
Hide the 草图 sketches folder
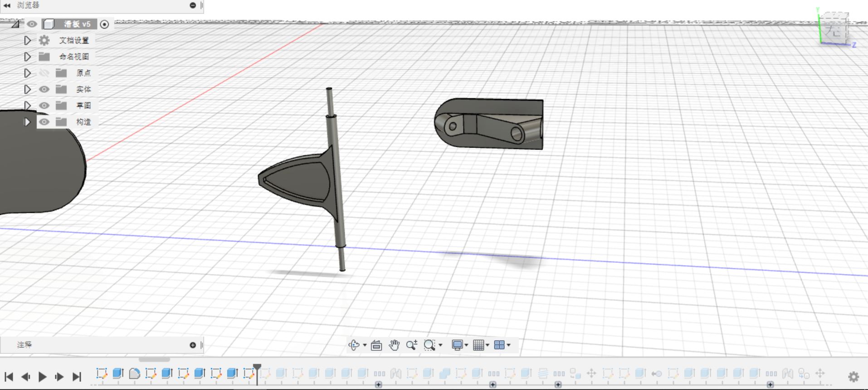tap(44, 106)
